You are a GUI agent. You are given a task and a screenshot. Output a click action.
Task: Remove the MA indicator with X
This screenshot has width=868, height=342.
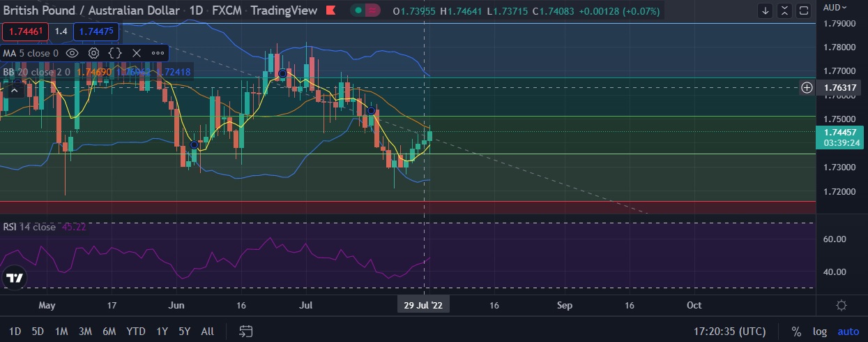click(137, 52)
